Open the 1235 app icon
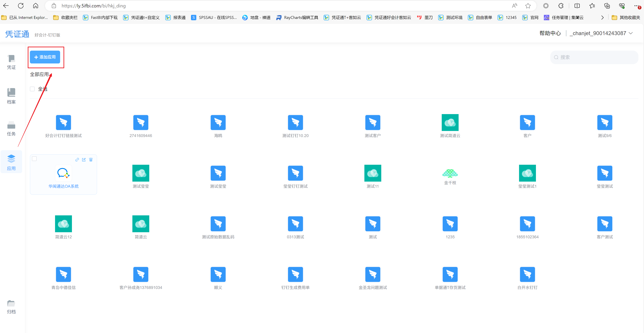The height and width of the screenshot is (333, 644). click(x=450, y=224)
